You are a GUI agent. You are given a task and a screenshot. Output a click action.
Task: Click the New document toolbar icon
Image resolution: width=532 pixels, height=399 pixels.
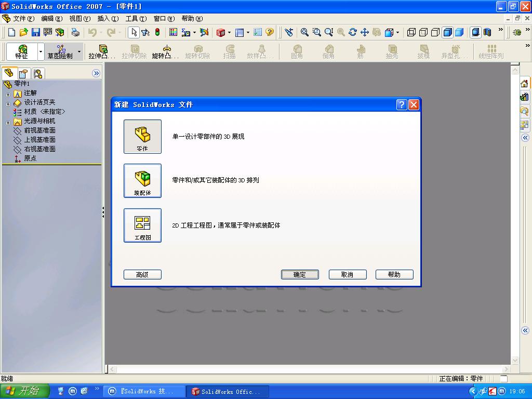point(11,32)
